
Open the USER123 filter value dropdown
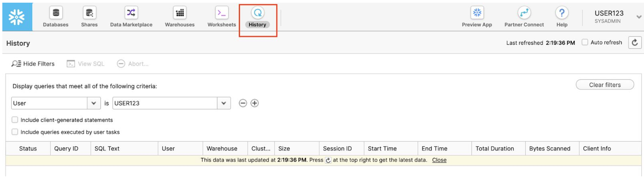click(224, 103)
